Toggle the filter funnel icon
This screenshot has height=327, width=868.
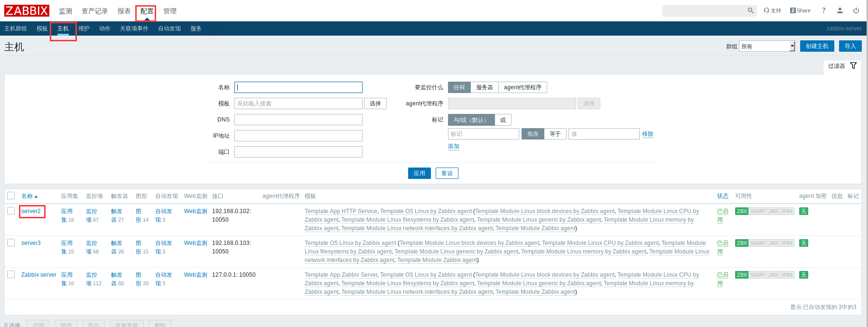(853, 65)
